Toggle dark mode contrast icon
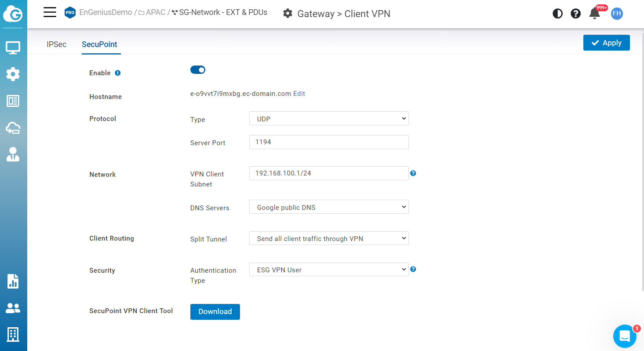Image resolution: width=644 pixels, height=351 pixels. (x=557, y=14)
